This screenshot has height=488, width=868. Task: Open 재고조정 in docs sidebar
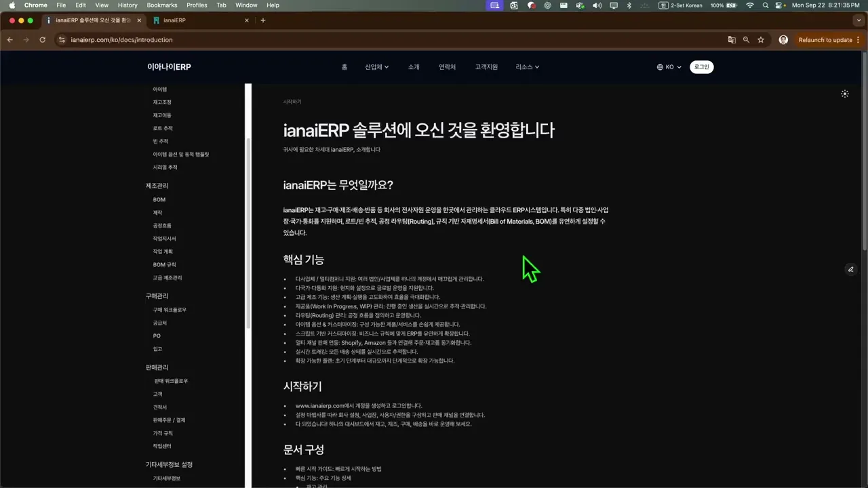tap(162, 102)
